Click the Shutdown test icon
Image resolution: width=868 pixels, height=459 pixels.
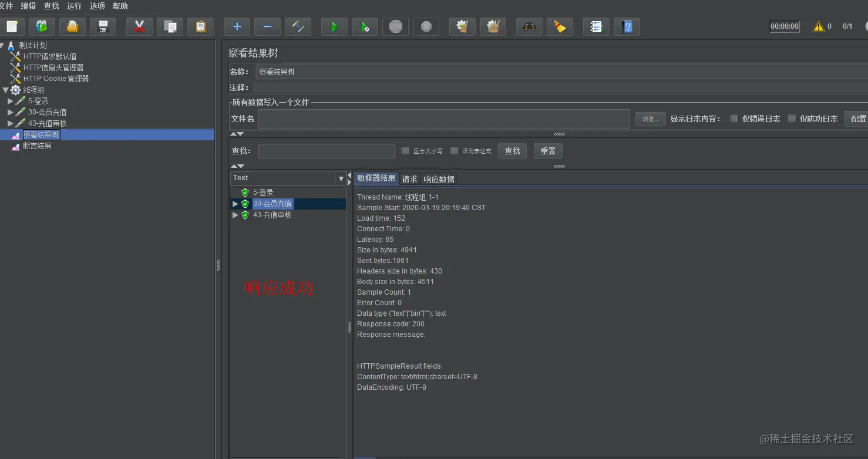coord(426,26)
